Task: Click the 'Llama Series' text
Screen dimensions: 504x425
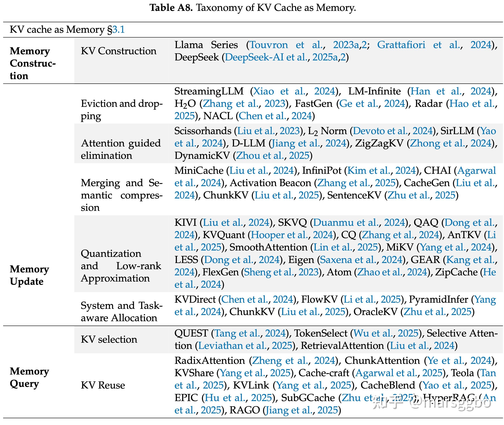Action: [206, 45]
